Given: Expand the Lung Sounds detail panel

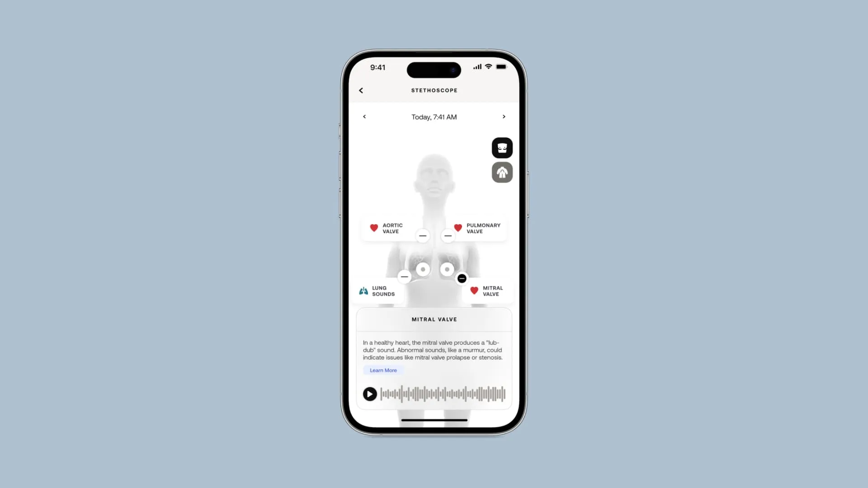Looking at the screenshot, I should 377,291.
